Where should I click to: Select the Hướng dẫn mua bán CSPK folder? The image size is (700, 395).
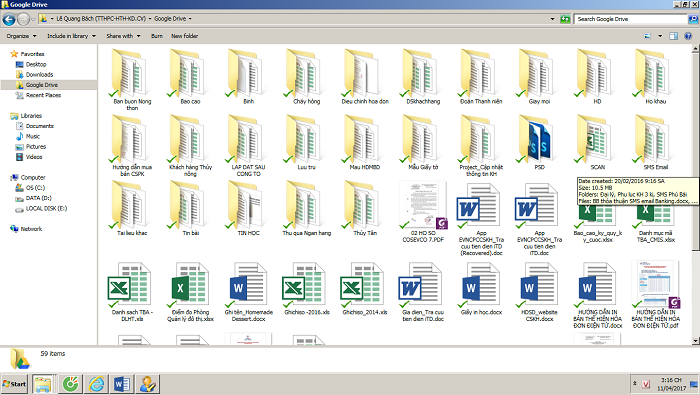(x=132, y=145)
